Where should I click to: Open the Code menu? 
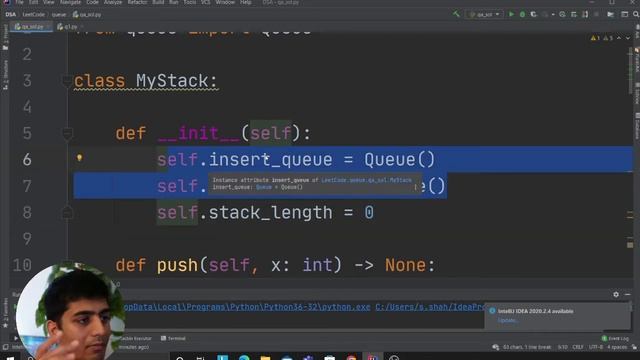pyautogui.click(x=92, y=2)
